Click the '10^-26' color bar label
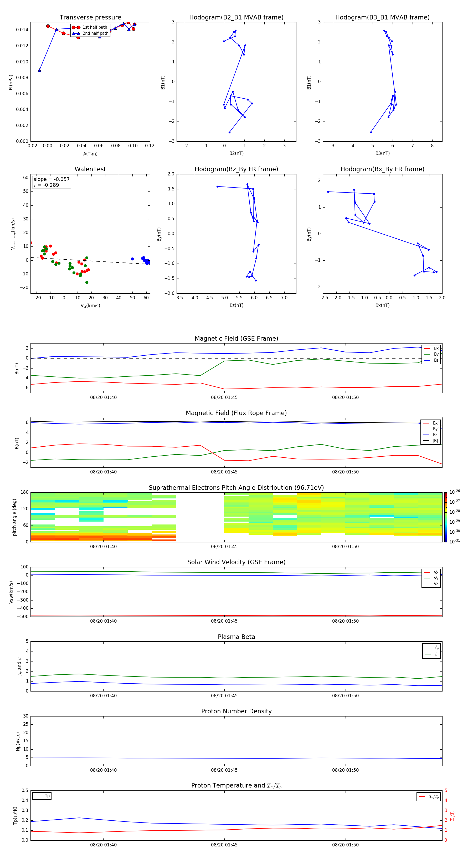473x868 pixels. [x=455, y=492]
